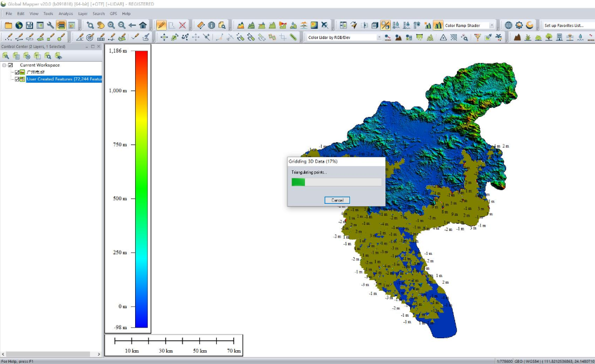The image size is (595, 364).
Task: Click the create range ring target icon
Action: (x=90, y=37)
